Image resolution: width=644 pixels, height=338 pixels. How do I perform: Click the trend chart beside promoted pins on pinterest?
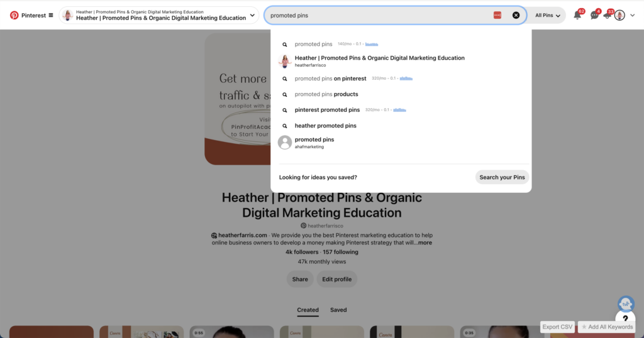(x=406, y=79)
